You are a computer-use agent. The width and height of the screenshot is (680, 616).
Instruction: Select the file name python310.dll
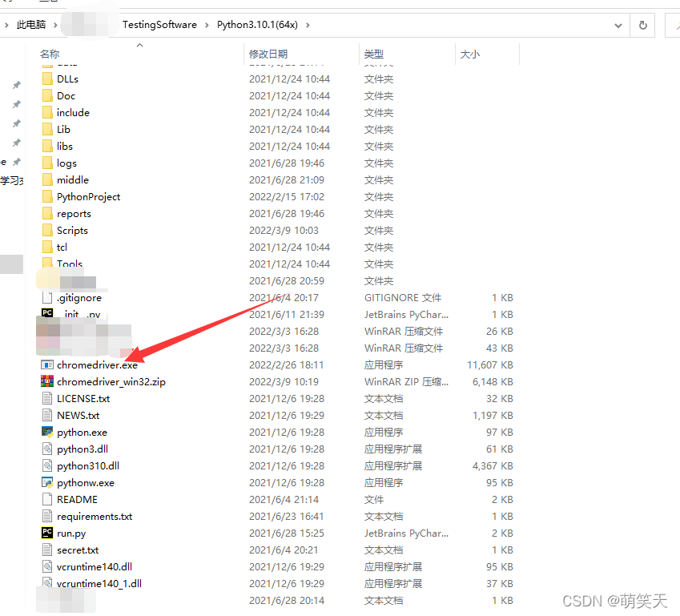coord(88,466)
